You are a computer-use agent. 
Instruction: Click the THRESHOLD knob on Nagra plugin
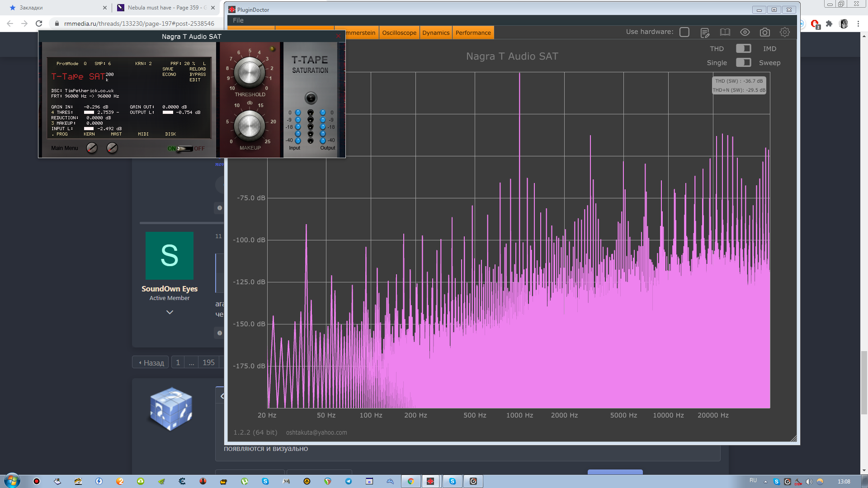point(249,72)
